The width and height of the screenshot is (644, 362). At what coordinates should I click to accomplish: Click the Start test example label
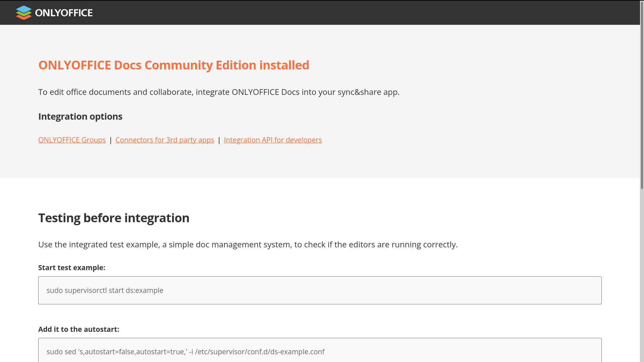[x=72, y=267]
